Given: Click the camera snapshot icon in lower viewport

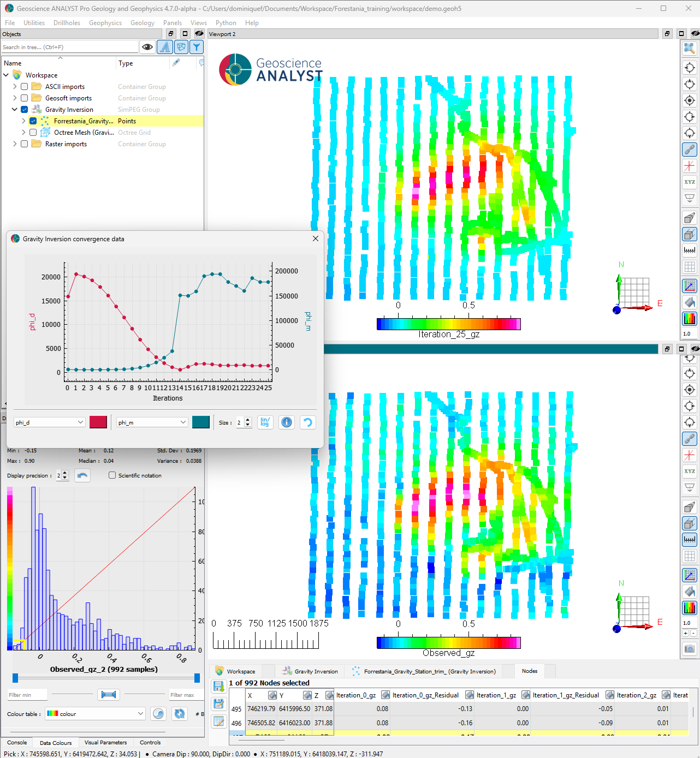Looking at the screenshot, I should pos(690,649).
